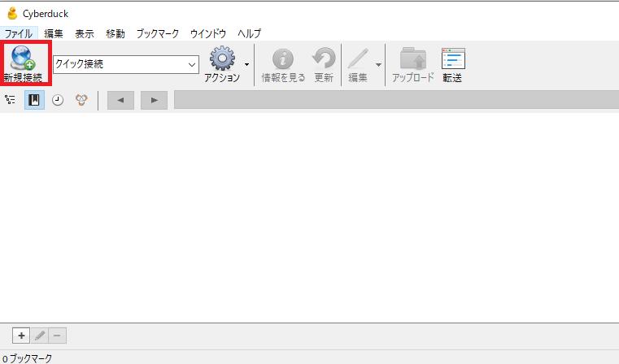
Task: Toggle the bookmarks view button
Action: click(34, 100)
